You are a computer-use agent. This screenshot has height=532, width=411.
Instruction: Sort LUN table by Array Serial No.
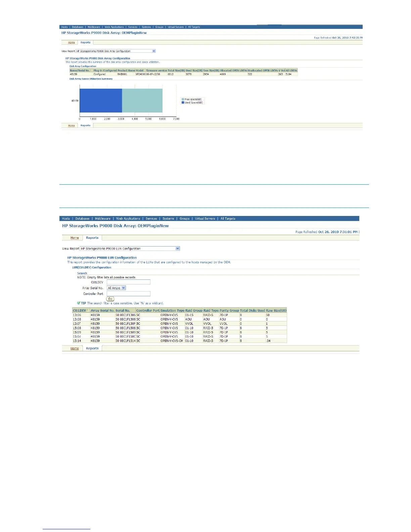pyautogui.click(x=102, y=311)
